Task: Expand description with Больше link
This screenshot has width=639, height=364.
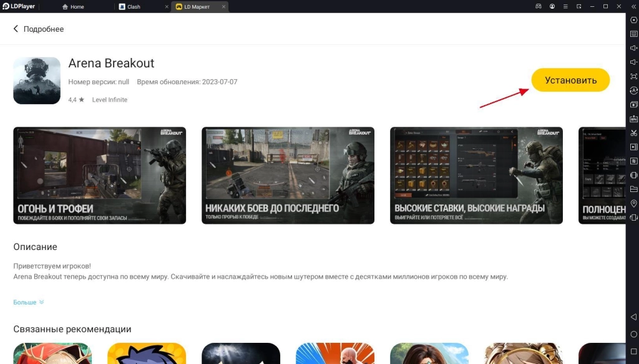Action: tap(29, 302)
